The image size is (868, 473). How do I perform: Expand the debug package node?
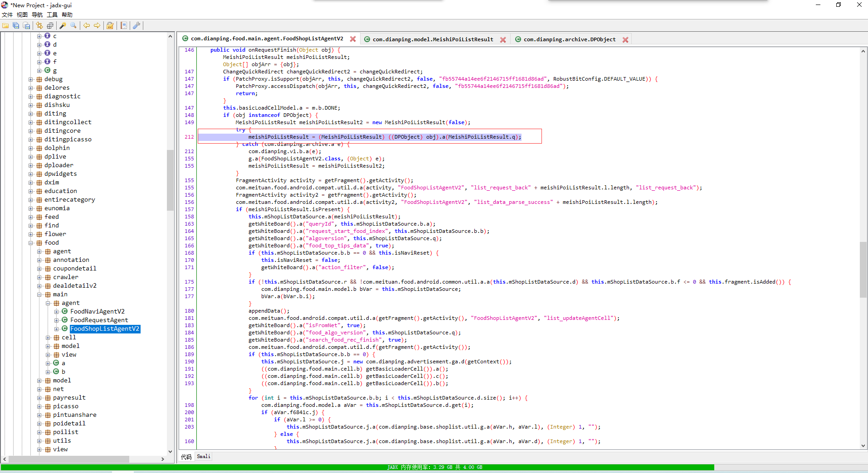pos(31,79)
